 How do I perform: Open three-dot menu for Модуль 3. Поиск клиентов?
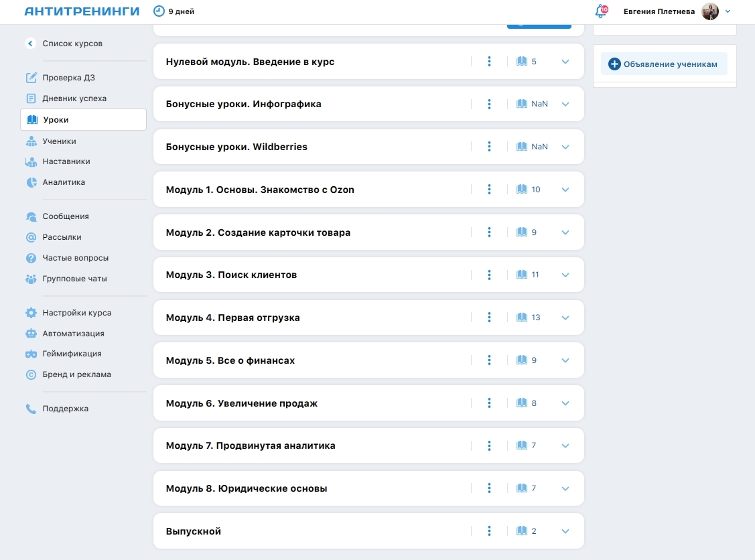(x=490, y=275)
